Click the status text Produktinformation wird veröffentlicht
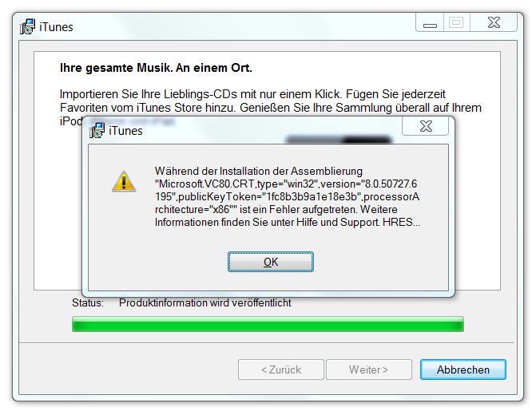This screenshot has height=411, width=532. pyautogui.click(x=205, y=302)
